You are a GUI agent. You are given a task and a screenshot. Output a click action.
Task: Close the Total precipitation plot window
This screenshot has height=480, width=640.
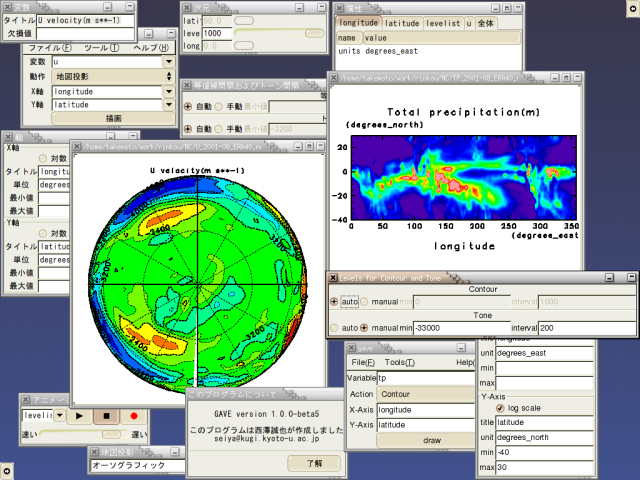click(x=334, y=76)
